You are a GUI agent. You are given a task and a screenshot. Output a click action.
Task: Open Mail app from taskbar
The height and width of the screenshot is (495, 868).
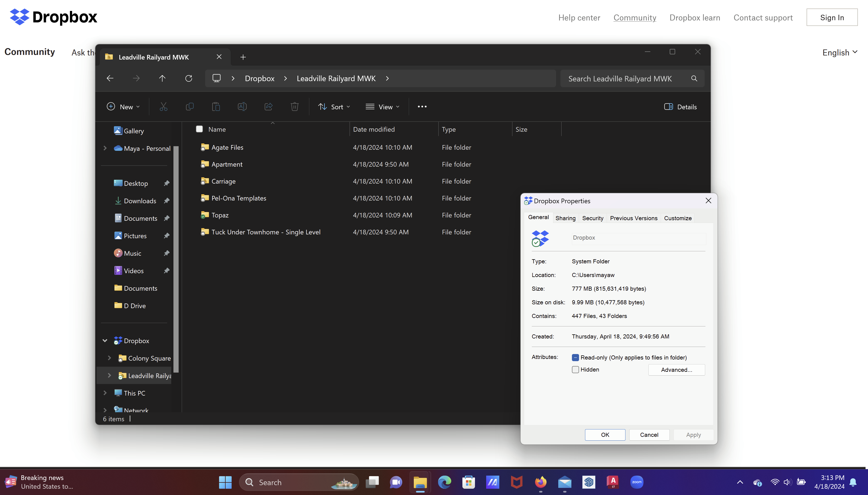point(565,482)
